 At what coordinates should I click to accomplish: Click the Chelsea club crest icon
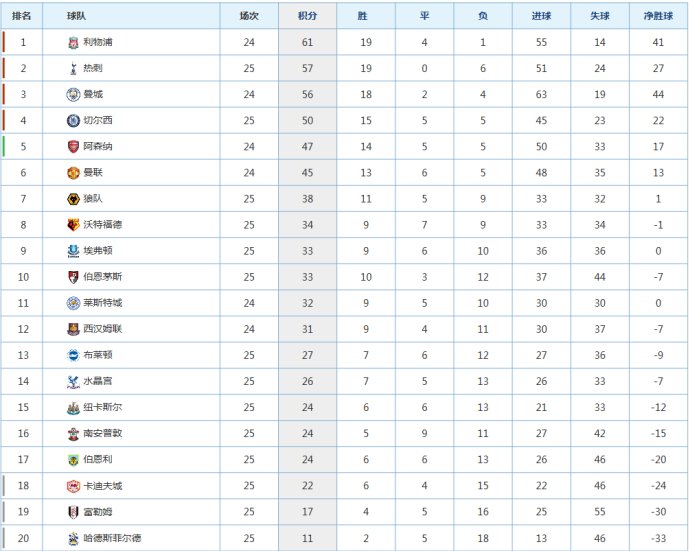click(x=73, y=120)
